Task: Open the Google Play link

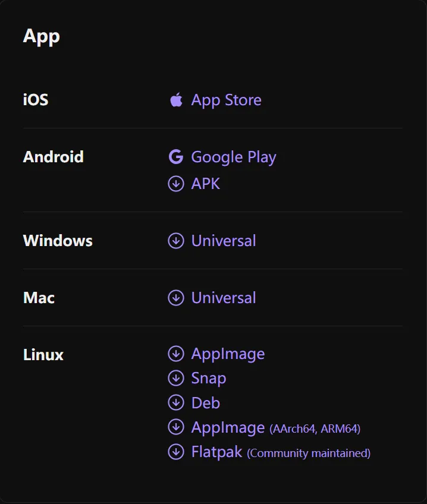Action: click(233, 157)
